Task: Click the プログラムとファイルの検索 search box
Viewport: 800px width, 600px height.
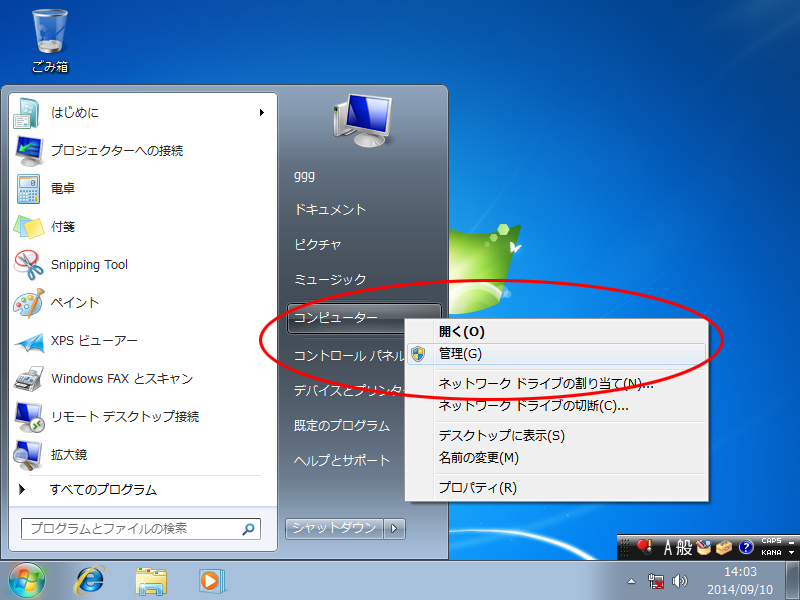Action: tap(130, 528)
